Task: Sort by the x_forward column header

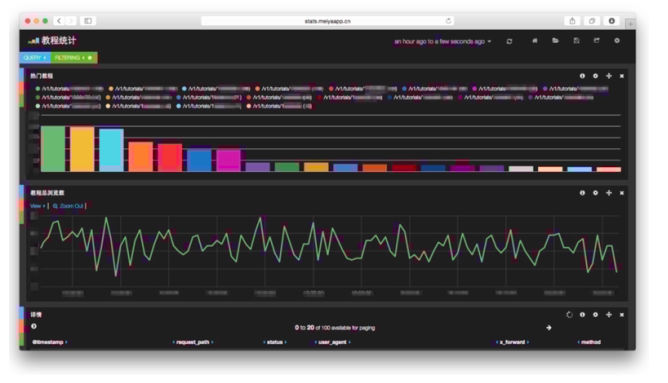Action: pyautogui.click(x=512, y=342)
